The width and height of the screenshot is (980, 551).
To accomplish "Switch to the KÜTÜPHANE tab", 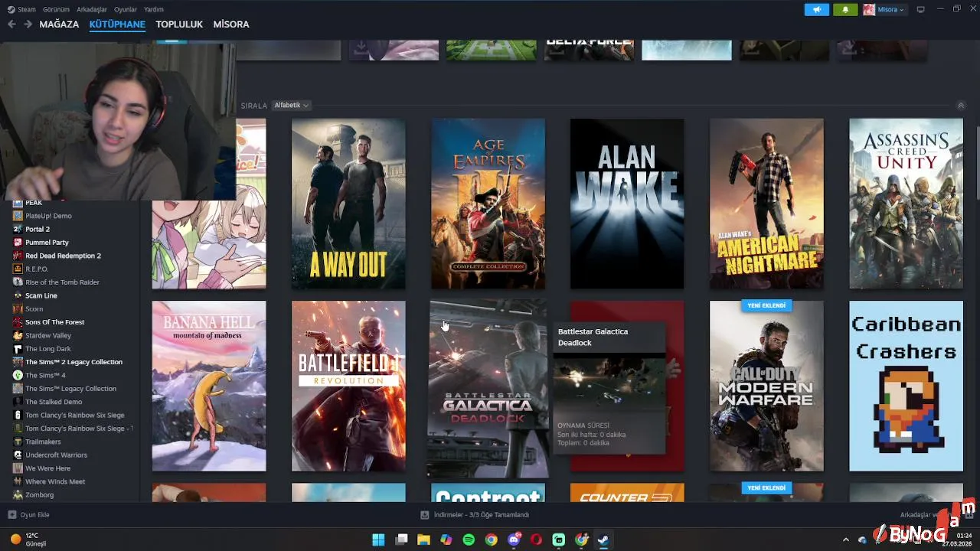I will point(117,24).
